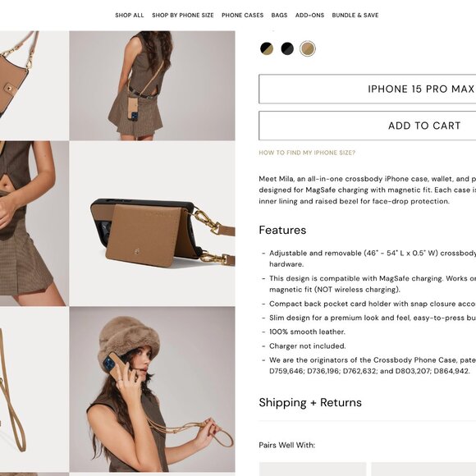Select the solid black color swatch
The image size is (476, 476).
287,48
